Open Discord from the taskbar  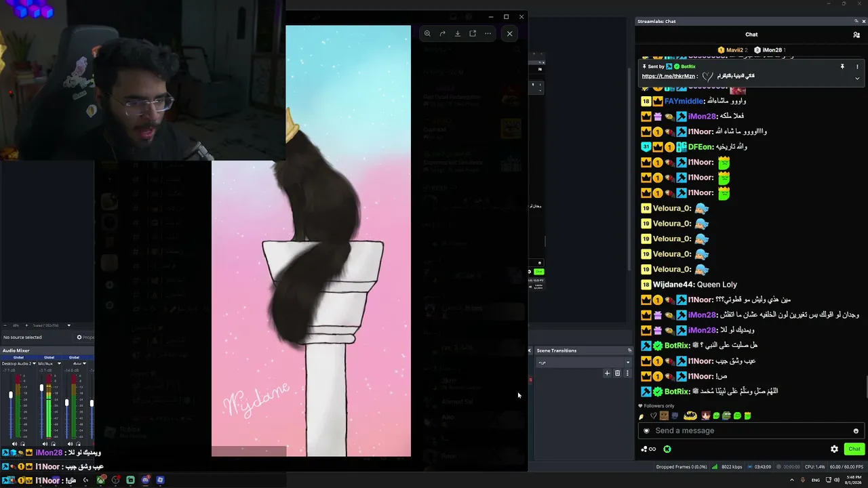tap(145, 480)
